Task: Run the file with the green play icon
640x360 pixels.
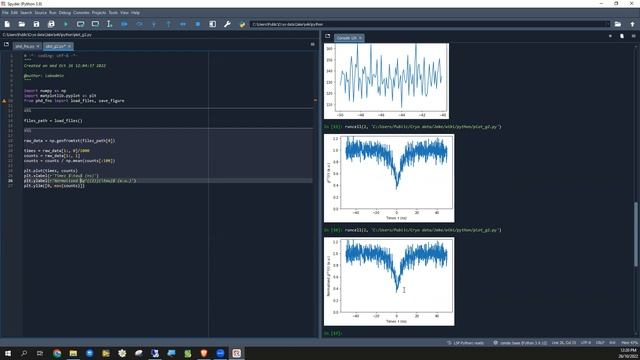Action: point(66,24)
